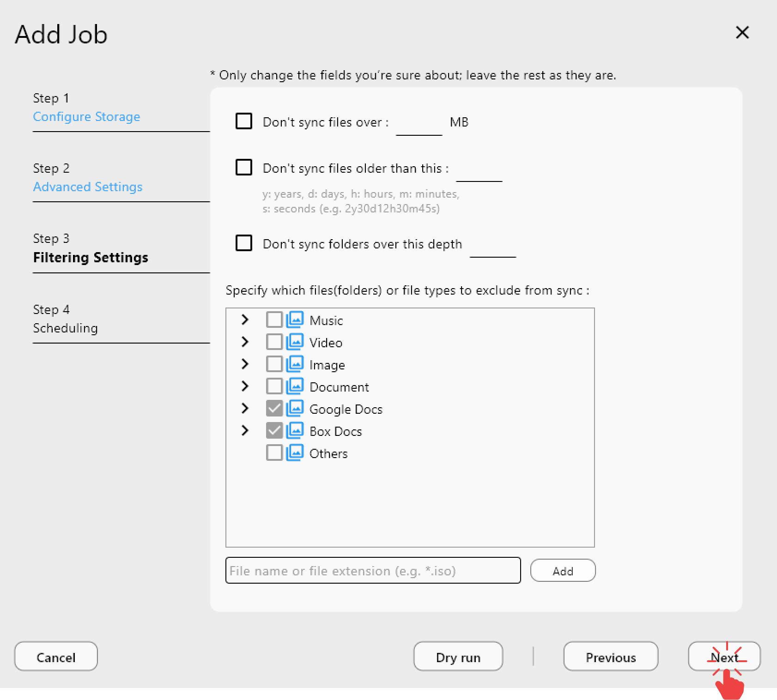Click the Image file type icon

[x=295, y=364]
